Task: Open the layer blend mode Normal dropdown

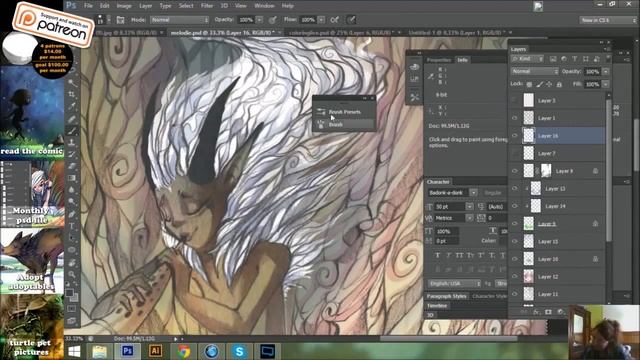Action: (x=534, y=71)
